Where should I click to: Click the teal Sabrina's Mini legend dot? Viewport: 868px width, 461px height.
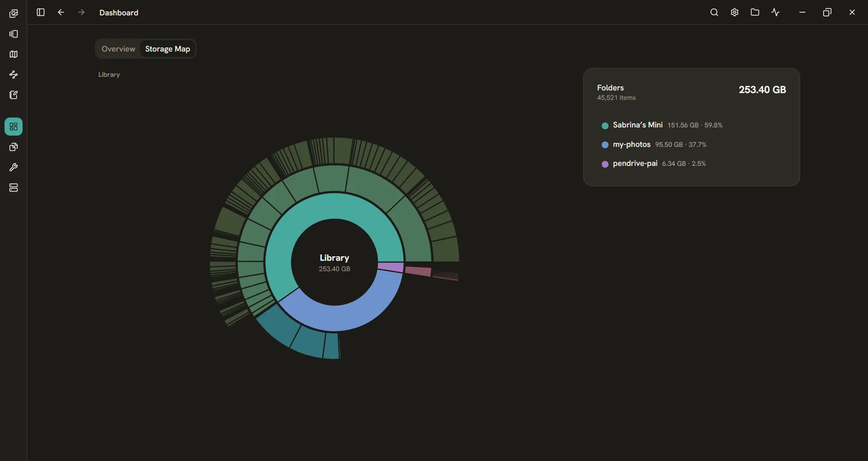[605, 126]
